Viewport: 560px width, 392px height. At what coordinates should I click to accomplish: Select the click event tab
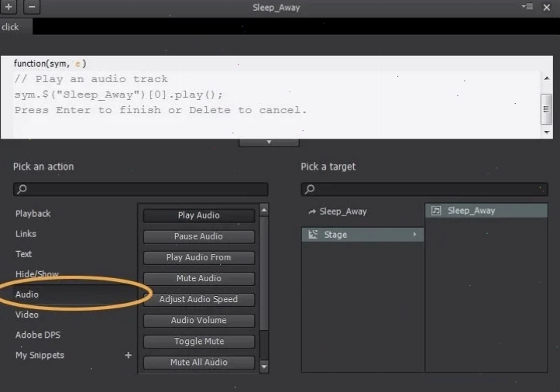[x=16, y=27]
